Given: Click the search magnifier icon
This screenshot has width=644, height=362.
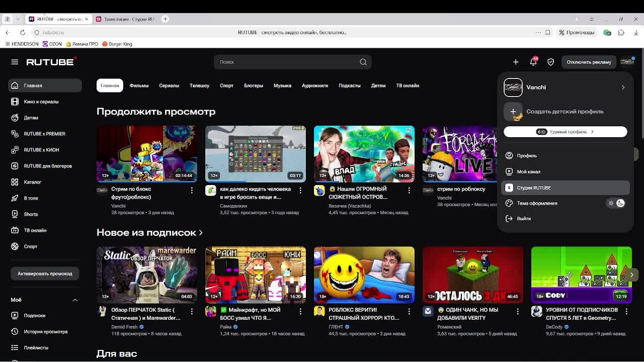Looking at the screenshot, I should point(363,62).
